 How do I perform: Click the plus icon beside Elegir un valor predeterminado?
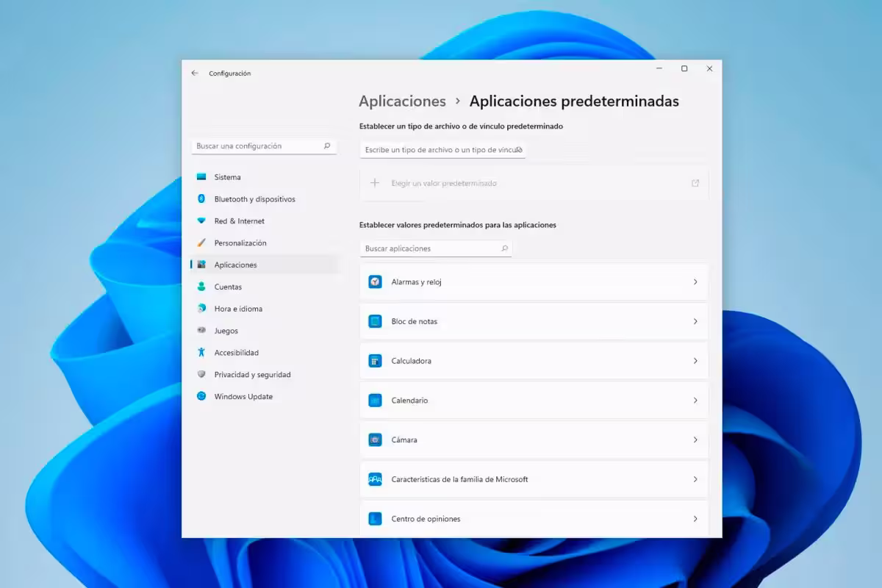(x=375, y=183)
